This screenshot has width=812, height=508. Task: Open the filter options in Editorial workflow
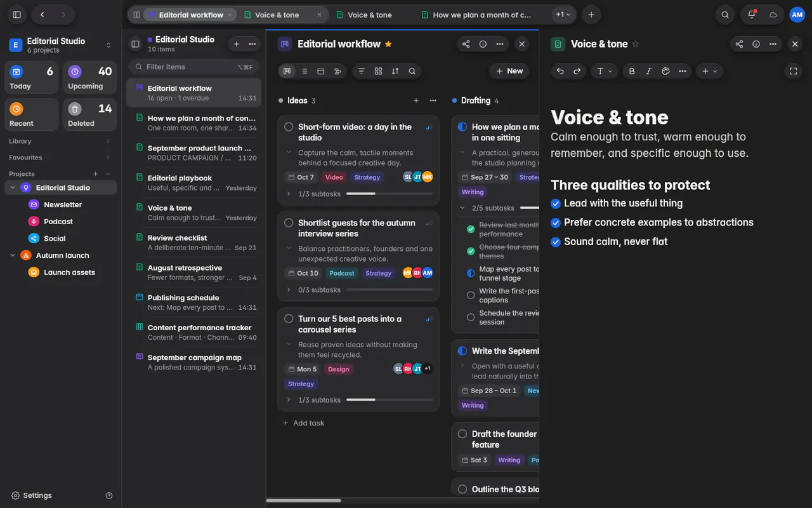362,71
